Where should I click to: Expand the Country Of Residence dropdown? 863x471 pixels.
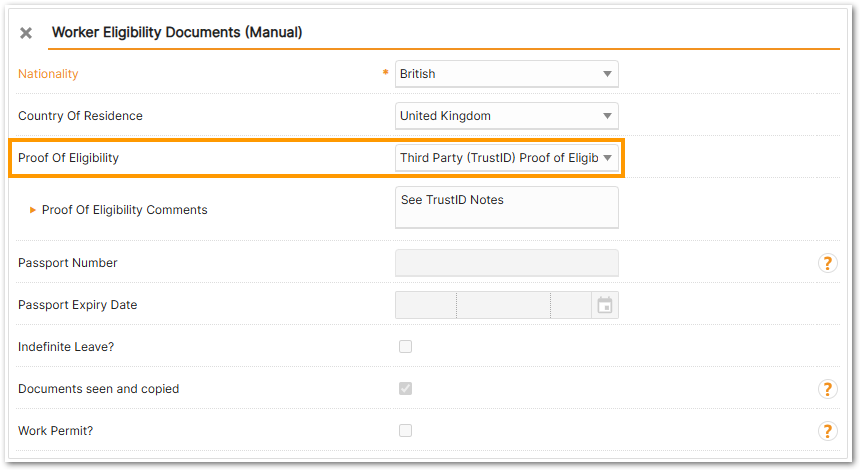[x=506, y=116]
